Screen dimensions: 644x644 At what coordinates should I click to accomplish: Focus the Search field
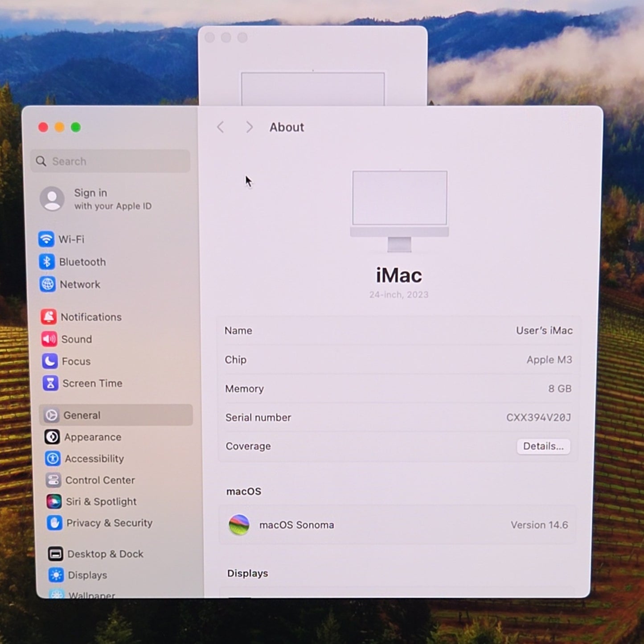coord(111,161)
